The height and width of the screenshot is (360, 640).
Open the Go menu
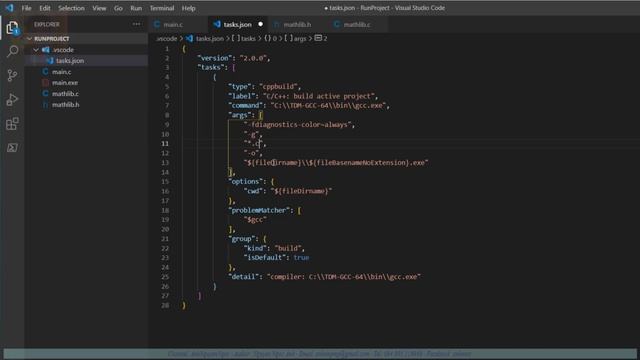118,8
